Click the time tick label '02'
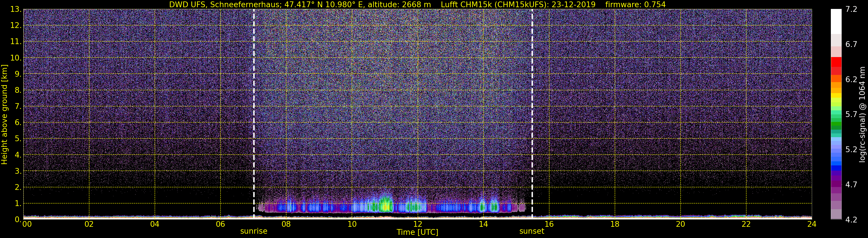868x238 pixels. pos(89,224)
